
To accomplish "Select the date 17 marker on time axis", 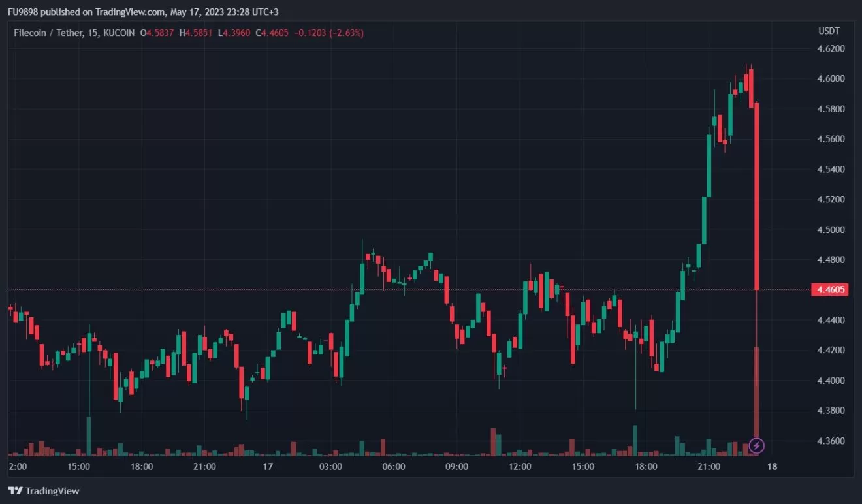I will click(x=267, y=467).
